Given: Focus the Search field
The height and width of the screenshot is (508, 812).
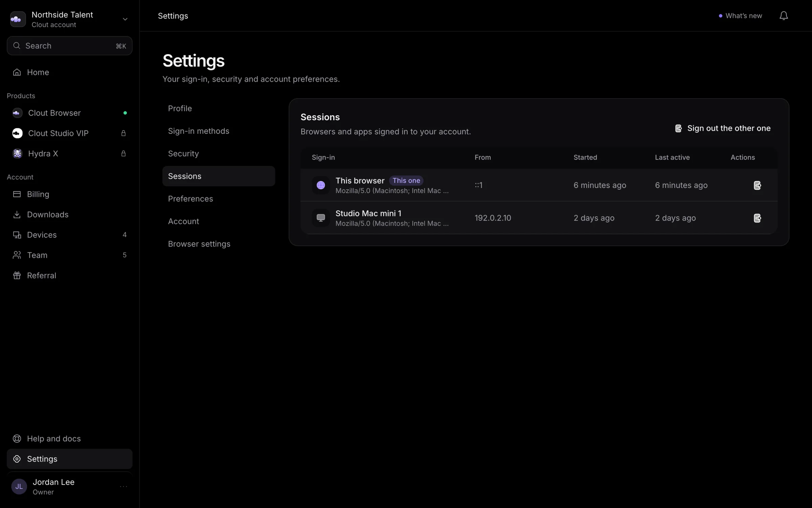Looking at the screenshot, I should click(x=69, y=46).
